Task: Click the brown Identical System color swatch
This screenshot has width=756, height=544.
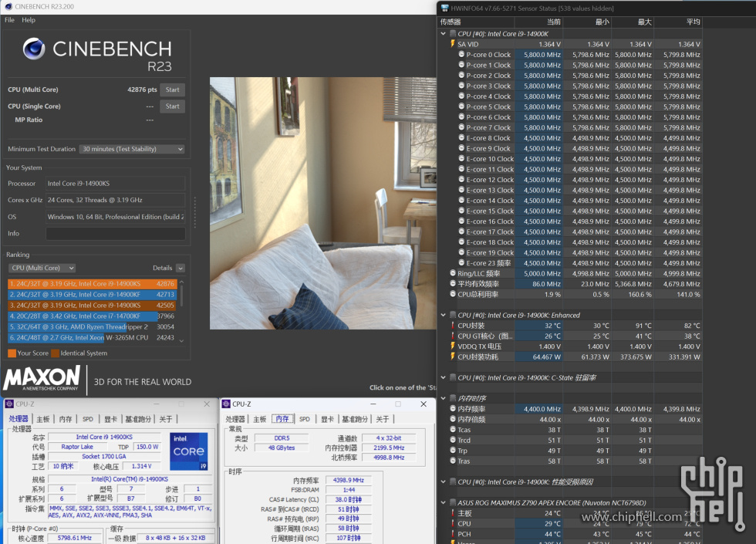Action: pos(55,353)
